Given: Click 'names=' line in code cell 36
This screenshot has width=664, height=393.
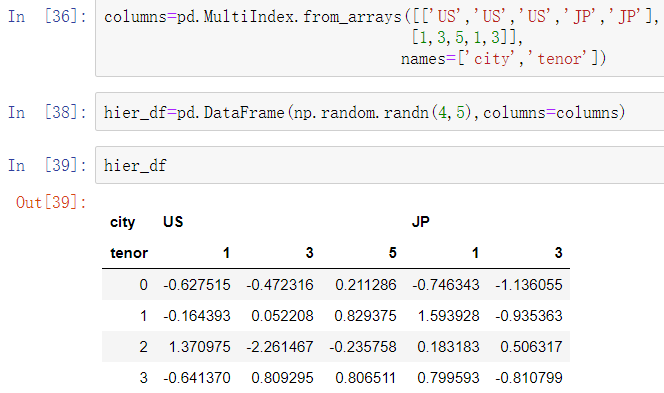Looking at the screenshot, I should point(504,58).
